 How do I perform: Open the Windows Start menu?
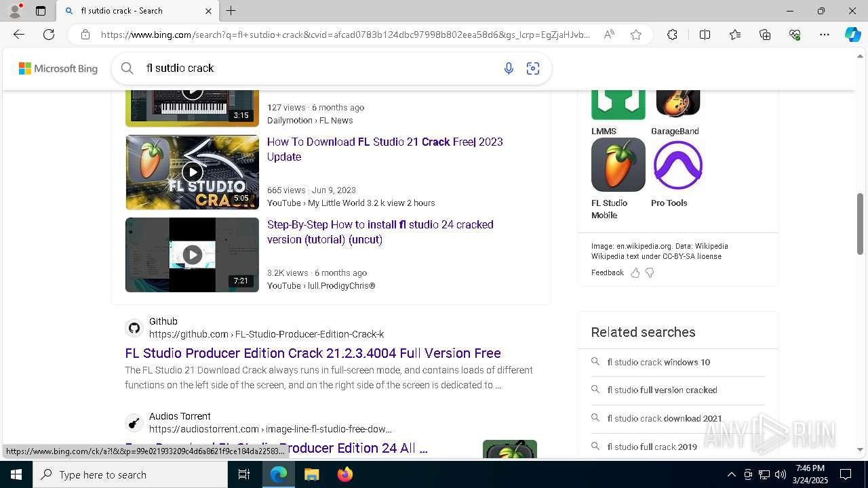(16, 474)
